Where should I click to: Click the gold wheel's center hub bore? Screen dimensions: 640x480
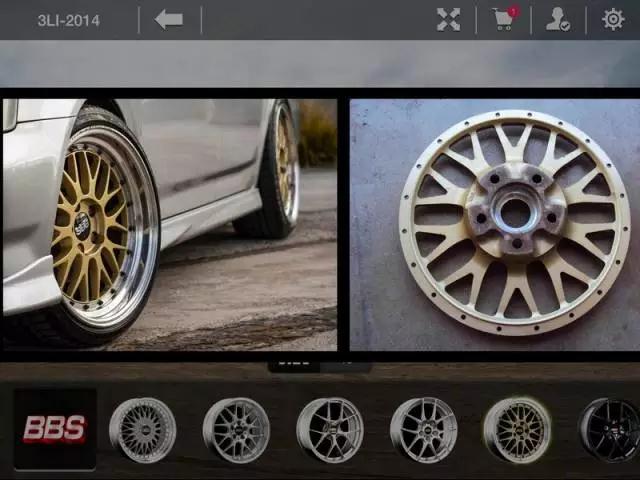pos(515,213)
